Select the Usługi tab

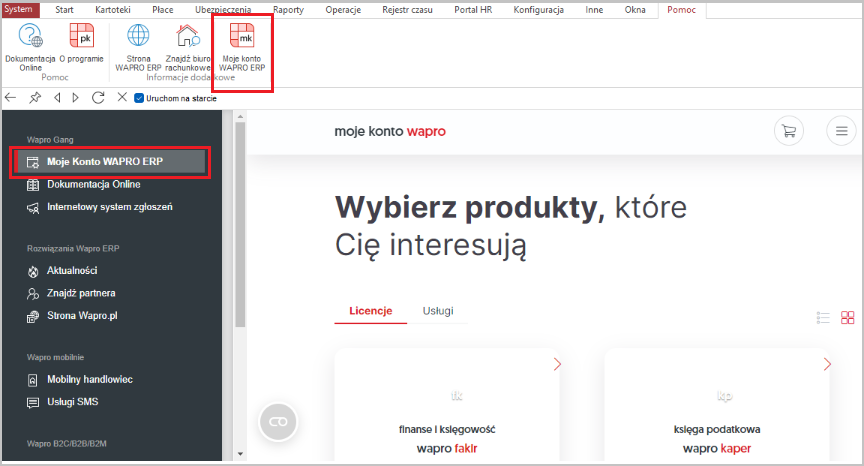(x=438, y=311)
